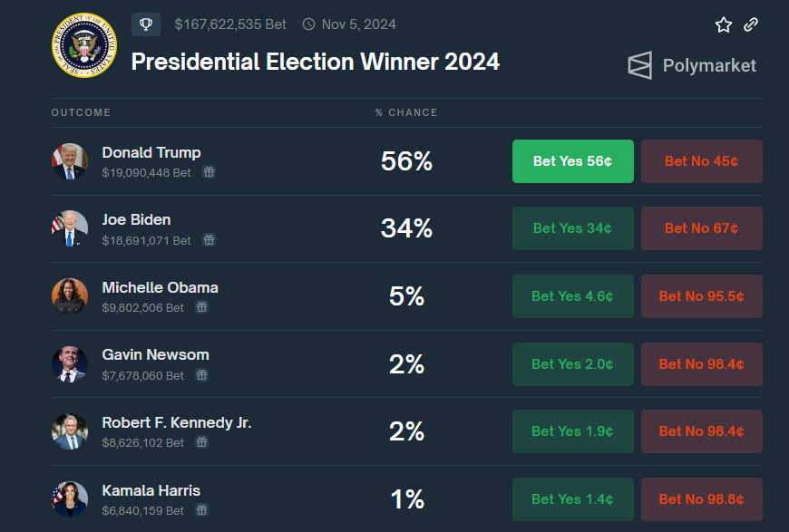Click the copy link icon
Screen dimensions: 789x532
[x=751, y=25]
